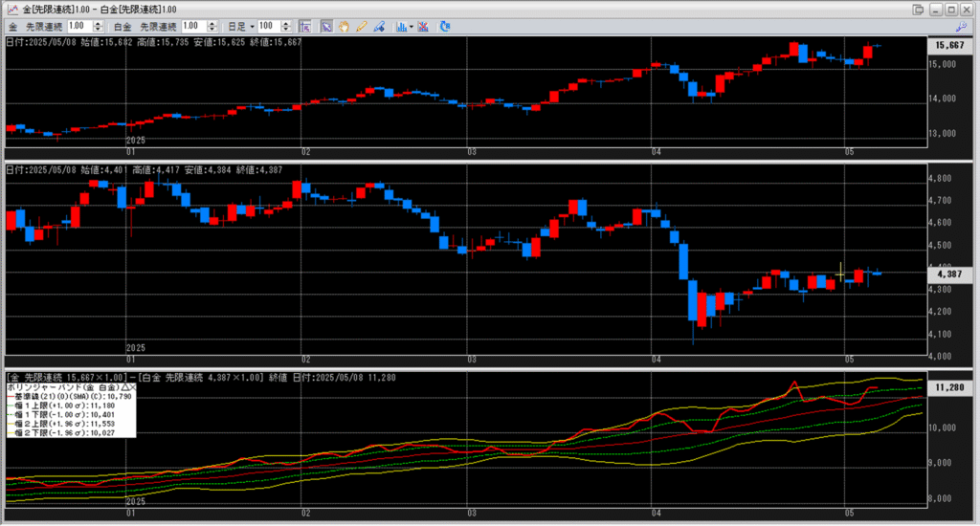980x526 pixels.
Task: Click the 金 commodity label in toolbar
Action: [13, 27]
